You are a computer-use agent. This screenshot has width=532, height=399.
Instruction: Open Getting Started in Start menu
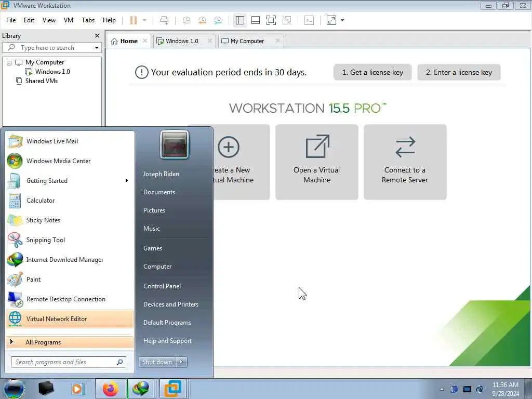70,181
